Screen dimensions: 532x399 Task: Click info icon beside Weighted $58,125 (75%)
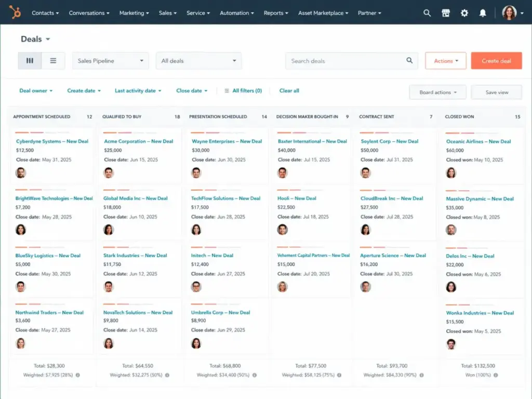pyautogui.click(x=339, y=375)
